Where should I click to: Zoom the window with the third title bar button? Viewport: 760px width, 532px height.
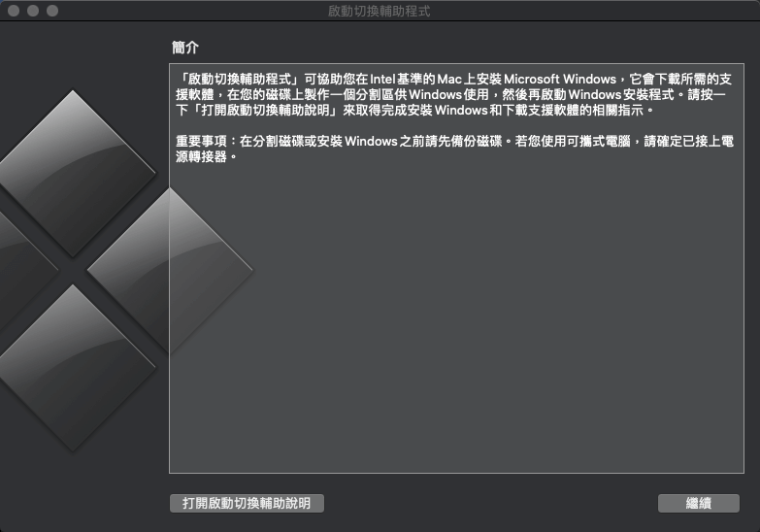pyautogui.click(x=52, y=10)
